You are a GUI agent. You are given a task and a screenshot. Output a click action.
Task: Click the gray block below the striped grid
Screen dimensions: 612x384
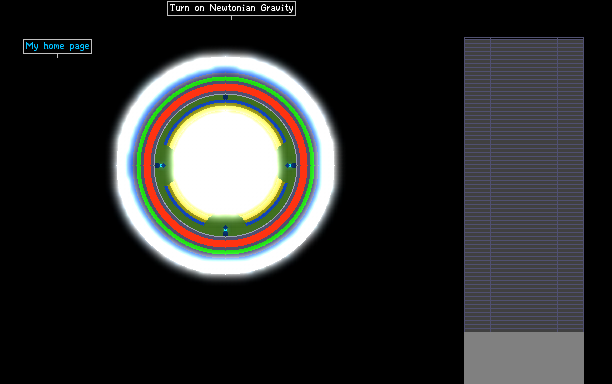point(524,358)
